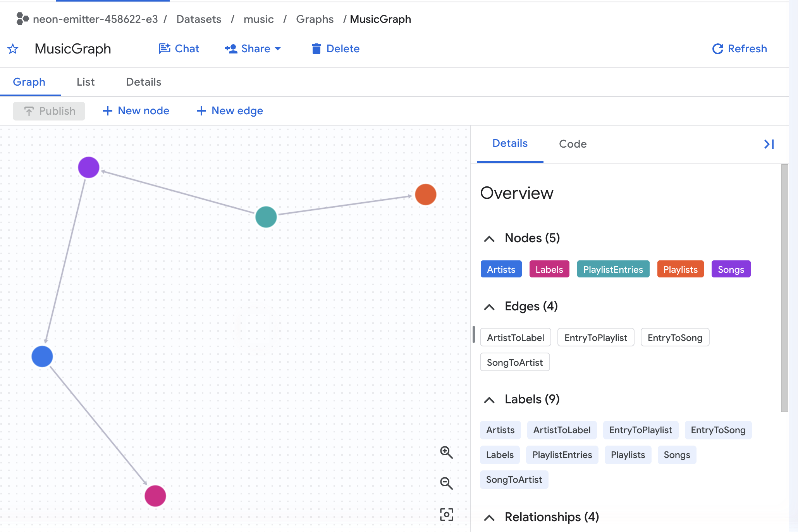Click the project hexagon icon in breadcrumb

click(22, 19)
